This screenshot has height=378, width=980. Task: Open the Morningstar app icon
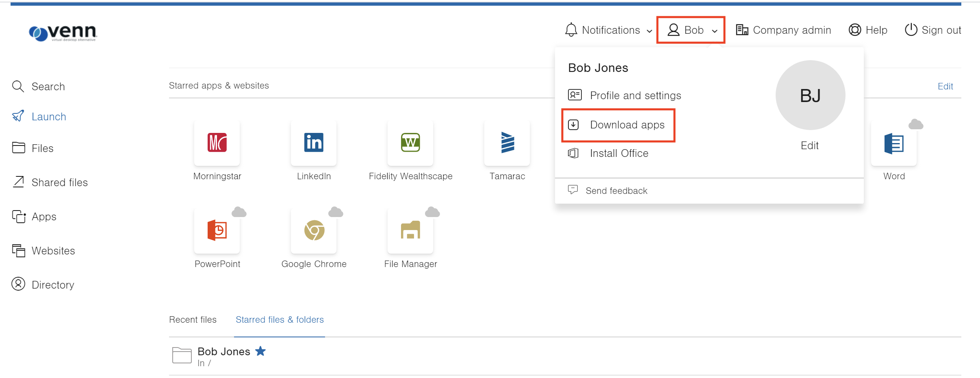pyautogui.click(x=217, y=143)
